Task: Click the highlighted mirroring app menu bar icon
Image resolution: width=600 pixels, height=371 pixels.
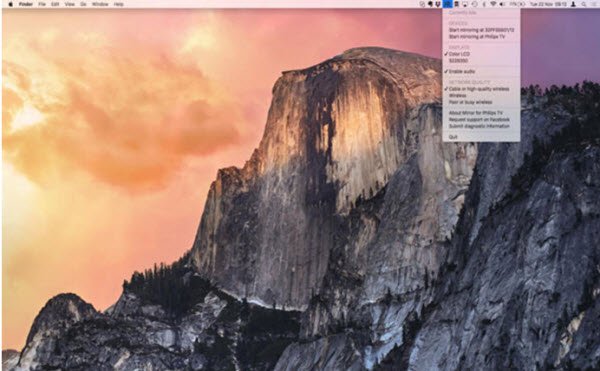Action: point(447,4)
